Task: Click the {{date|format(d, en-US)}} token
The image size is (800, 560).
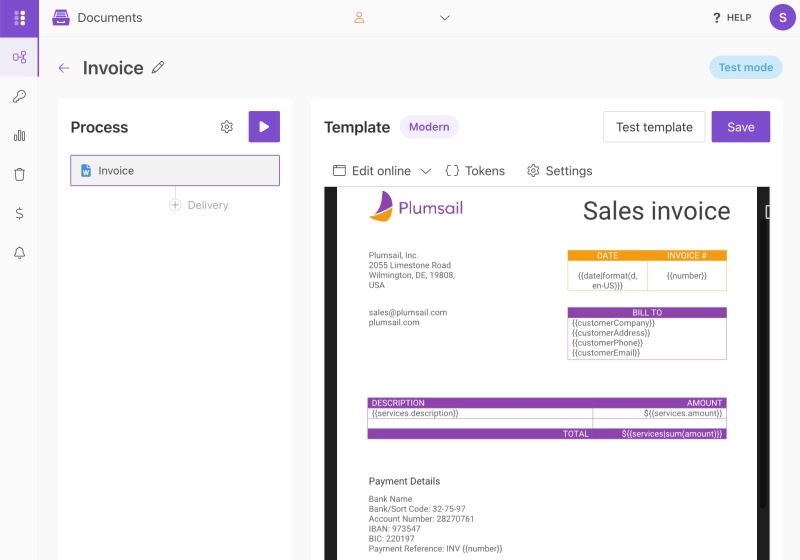Action: [x=607, y=281]
